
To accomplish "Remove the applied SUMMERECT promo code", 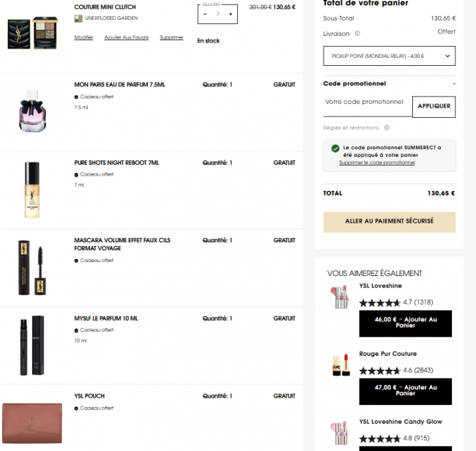I will [376, 163].
